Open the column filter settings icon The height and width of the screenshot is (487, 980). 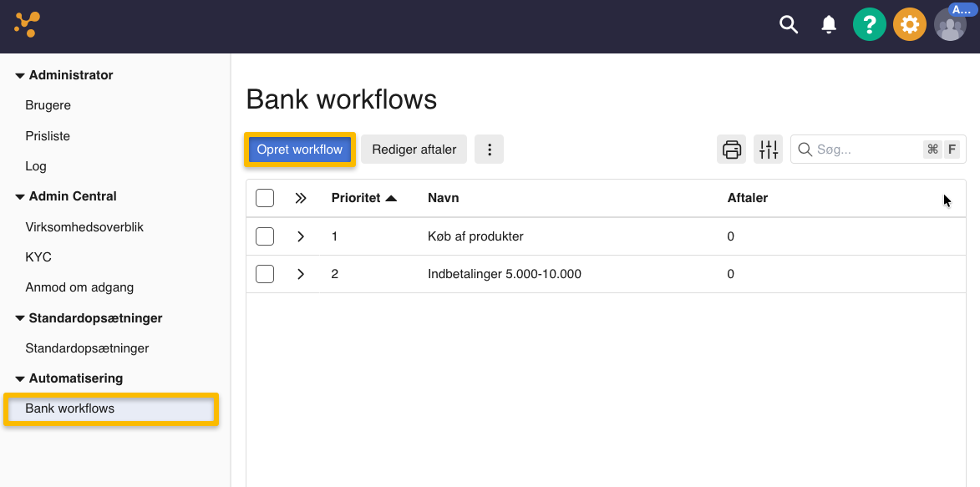(768, 149)
